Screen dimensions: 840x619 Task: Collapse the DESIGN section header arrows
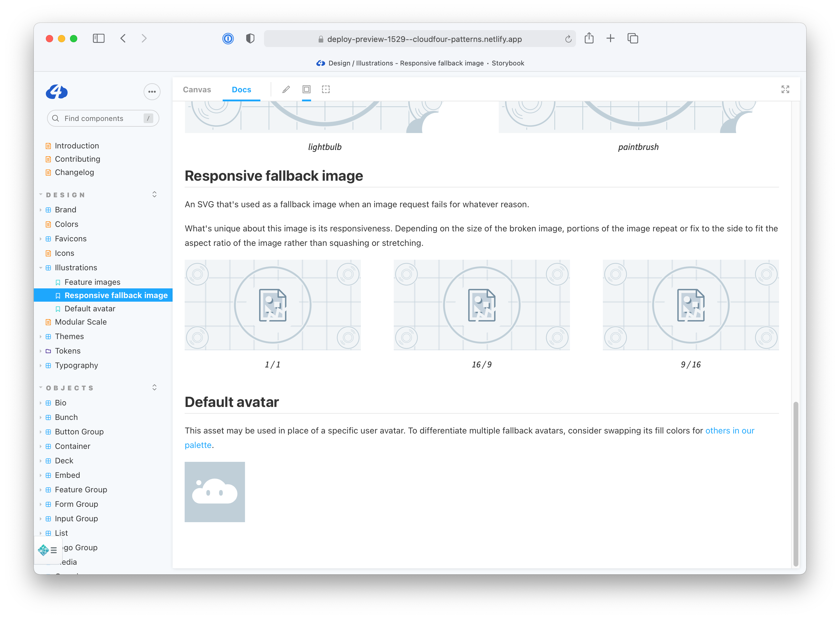(154, 195)
